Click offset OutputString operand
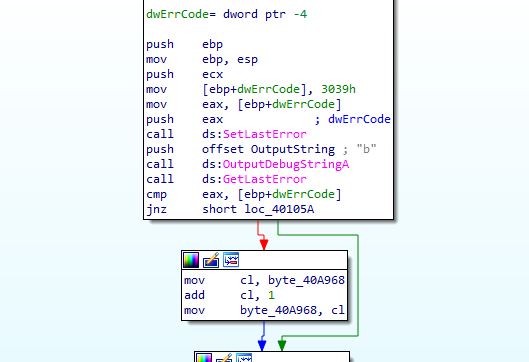The width and height of the screenshot is (529, 362). tap(269, 149)
